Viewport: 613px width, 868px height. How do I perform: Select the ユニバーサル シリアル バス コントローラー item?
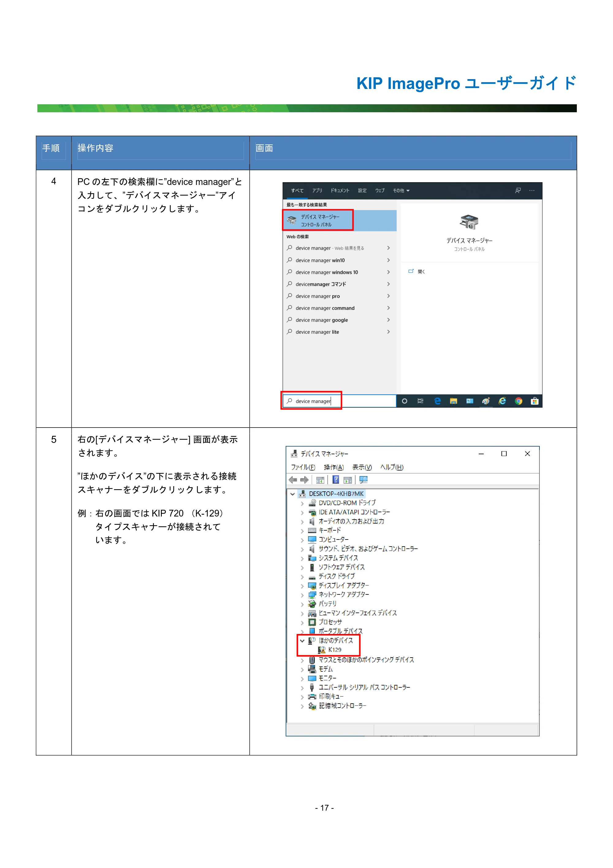pyautogui.click(x=364, y=688)
